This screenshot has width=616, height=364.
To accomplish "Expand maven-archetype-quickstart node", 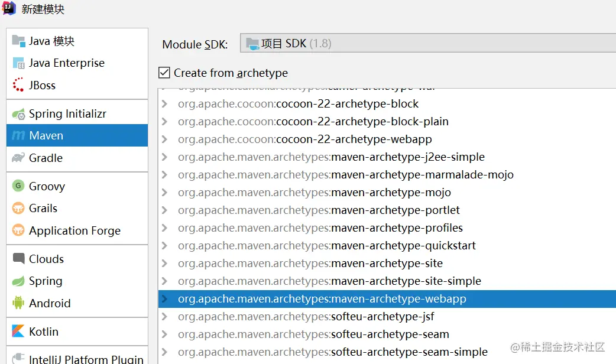I will coord(164,246).
